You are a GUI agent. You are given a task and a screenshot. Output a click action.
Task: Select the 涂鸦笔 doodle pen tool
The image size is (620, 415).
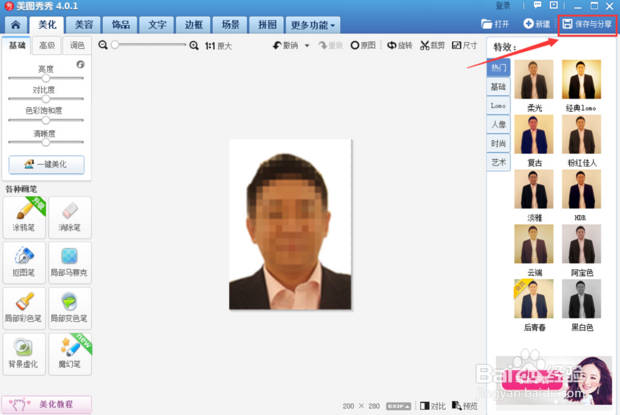[24, 217]
